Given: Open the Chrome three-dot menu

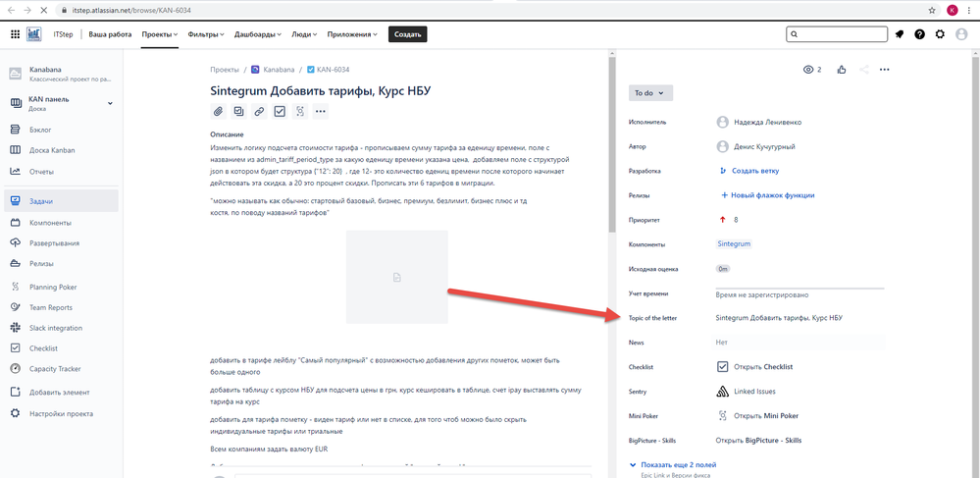Looking at the screenshot, I should [x=970, y=10].
